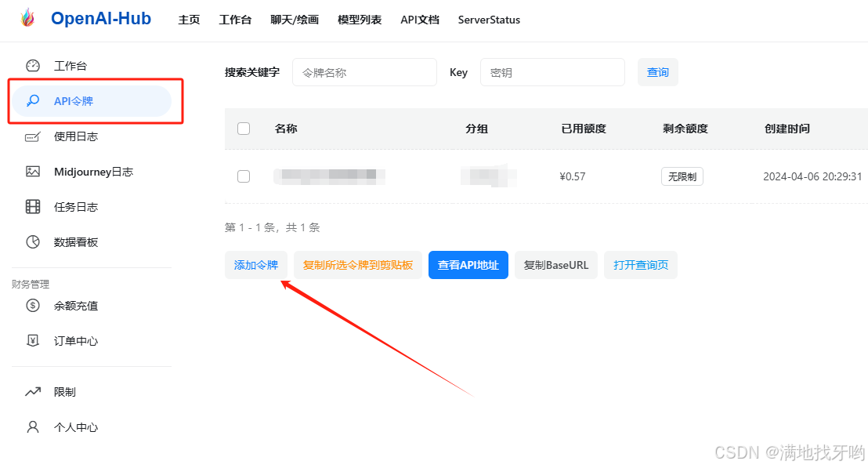Click the 余额充值 dollar coin icon
The width and height of the screenshot is (868, 468).
(33, 305)
